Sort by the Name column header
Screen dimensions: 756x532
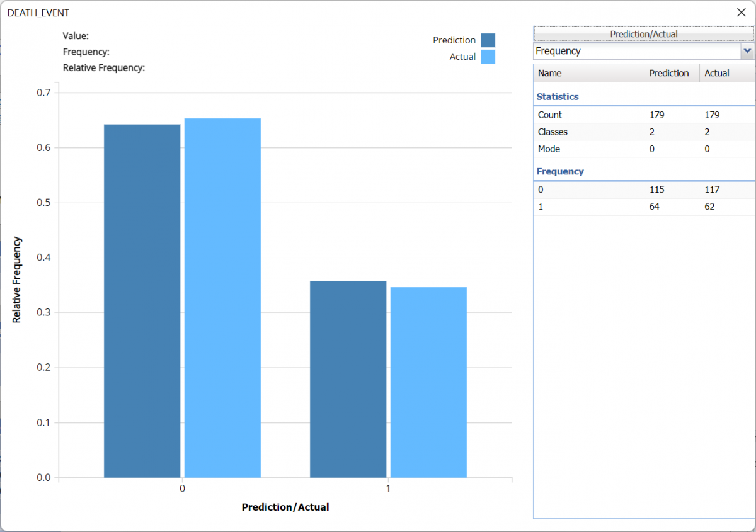click(x=588, y=73)
